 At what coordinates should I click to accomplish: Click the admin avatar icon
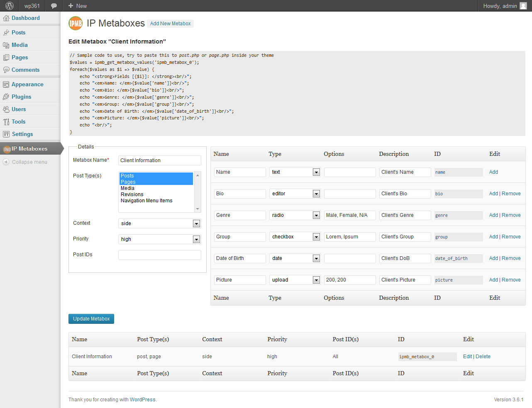(x=523, y=6)
